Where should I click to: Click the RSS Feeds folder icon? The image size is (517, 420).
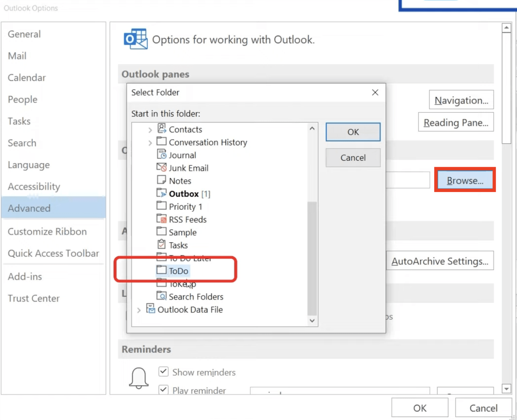coord(162,219)
